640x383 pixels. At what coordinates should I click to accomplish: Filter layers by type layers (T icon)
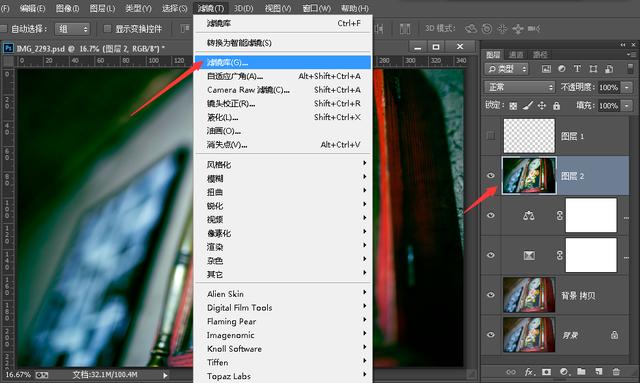coord(577,69)
